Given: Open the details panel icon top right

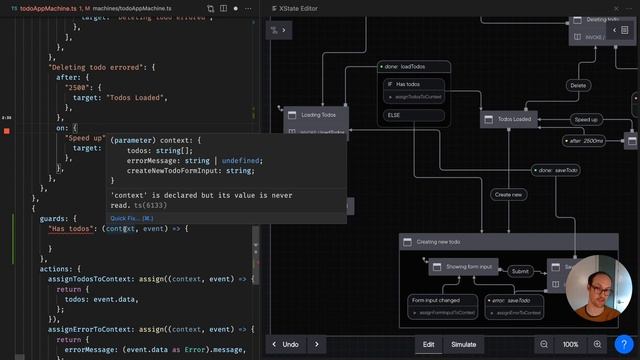Looking at the screenshot, I should click(624, 30).
